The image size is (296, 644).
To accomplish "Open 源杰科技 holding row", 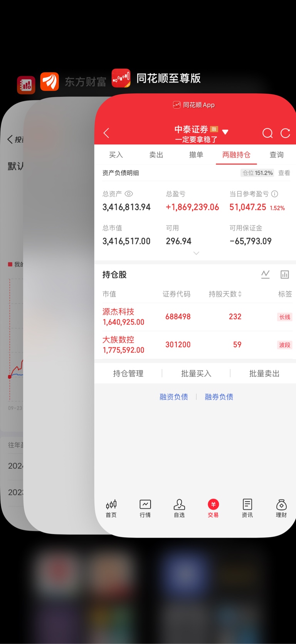I will click(x=195, y=317).
